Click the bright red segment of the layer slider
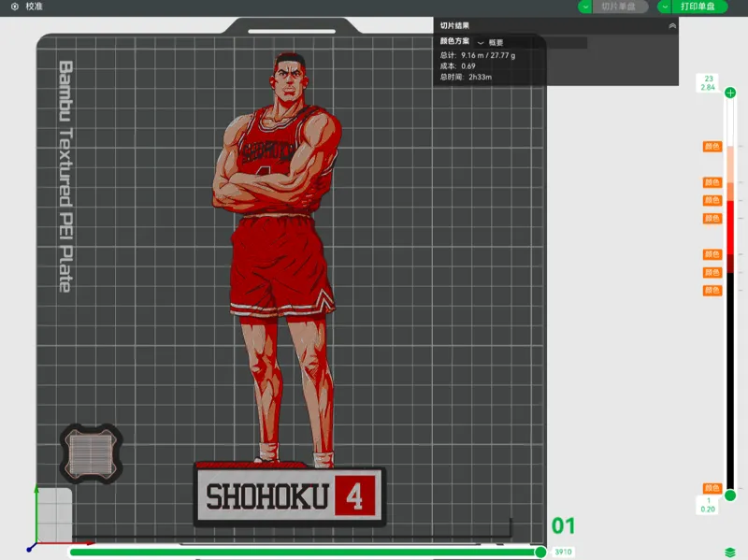 click(730, 227)
